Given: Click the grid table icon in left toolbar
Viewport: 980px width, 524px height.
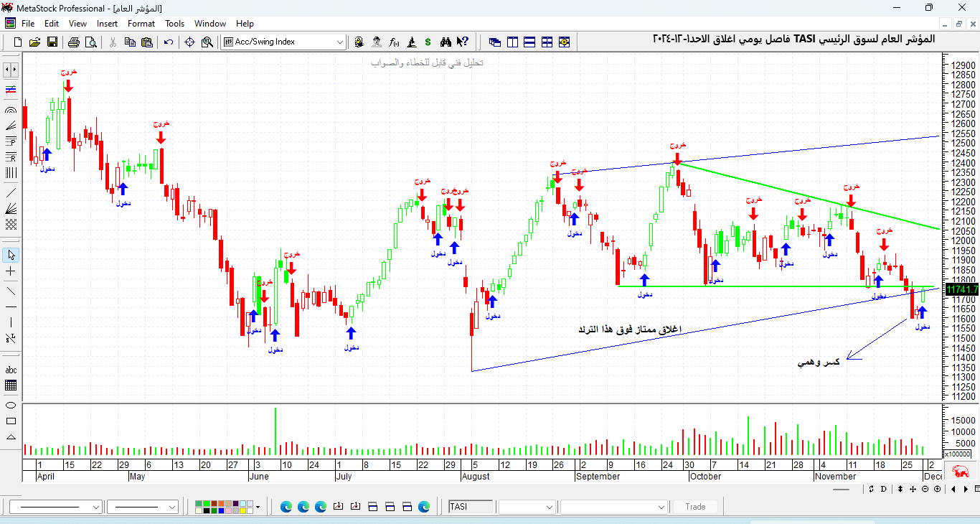Looking at the screenshot, I should point(11,385).
